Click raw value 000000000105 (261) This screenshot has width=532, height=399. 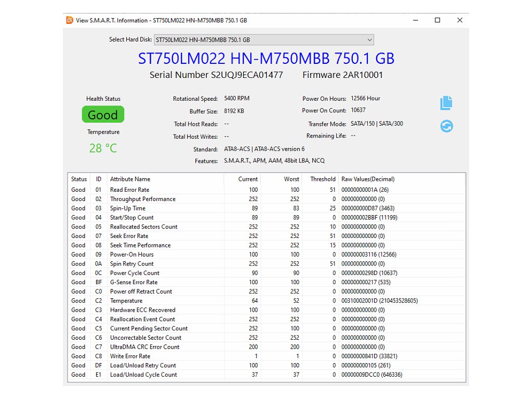(366, 365)
